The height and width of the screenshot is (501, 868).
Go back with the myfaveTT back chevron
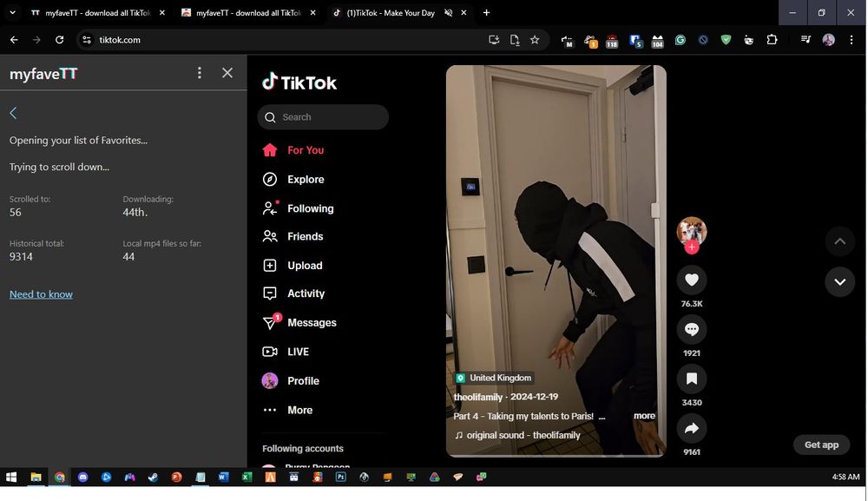click(13, 113)
